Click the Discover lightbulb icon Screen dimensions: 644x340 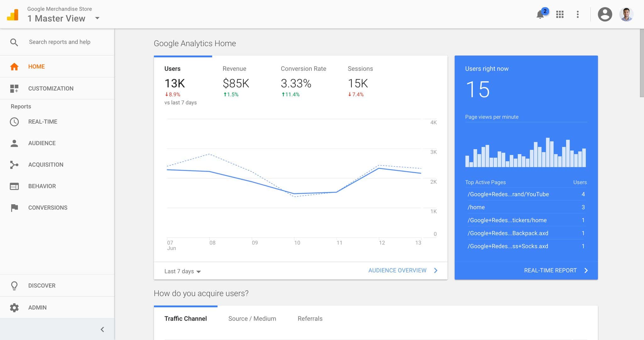14,286
